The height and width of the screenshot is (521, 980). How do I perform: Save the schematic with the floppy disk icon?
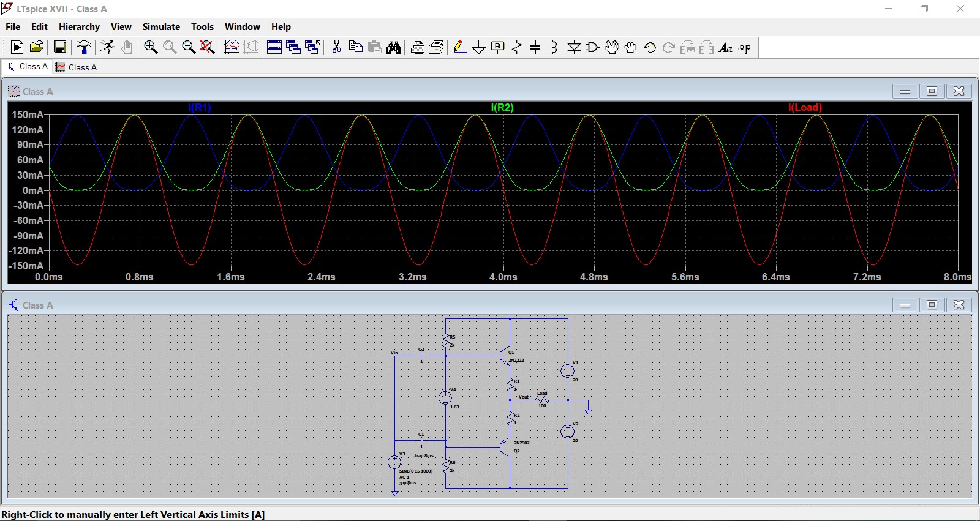pyautogui.click(x=59, y=47)
